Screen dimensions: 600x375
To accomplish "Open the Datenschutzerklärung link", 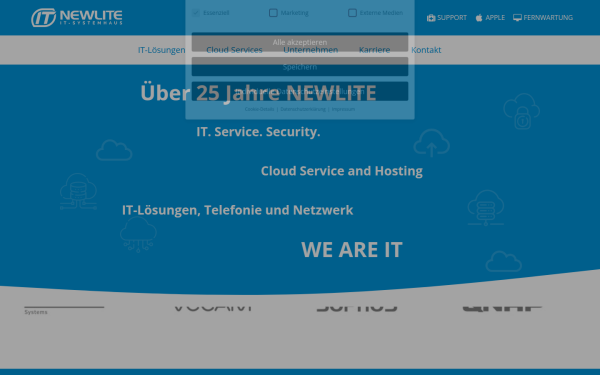I will [x=303, y=109].
